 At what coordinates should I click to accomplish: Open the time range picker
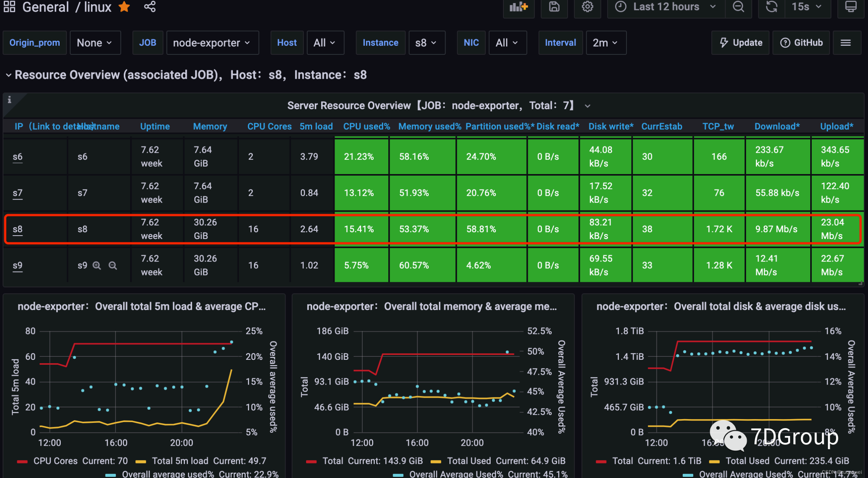[x=666, y=7]
